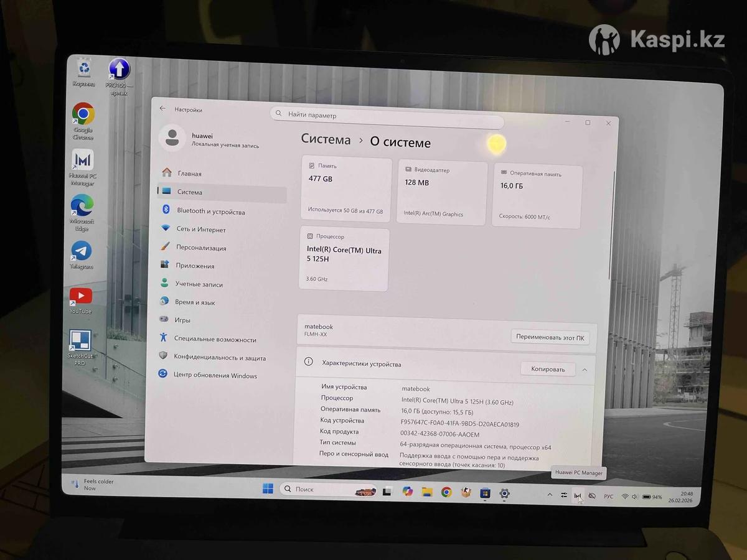The width and height of the screenshot is (747, 560).
Task: Switch input language from РУС
Action: (608, 497)
